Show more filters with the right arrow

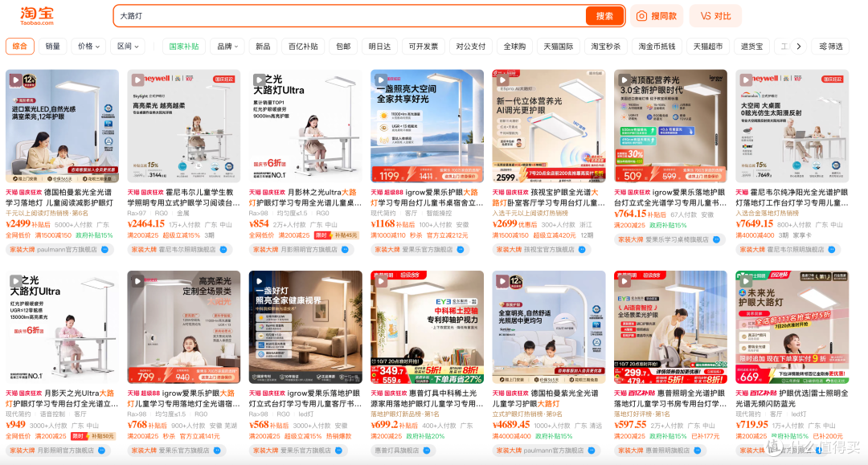(798, 47)
